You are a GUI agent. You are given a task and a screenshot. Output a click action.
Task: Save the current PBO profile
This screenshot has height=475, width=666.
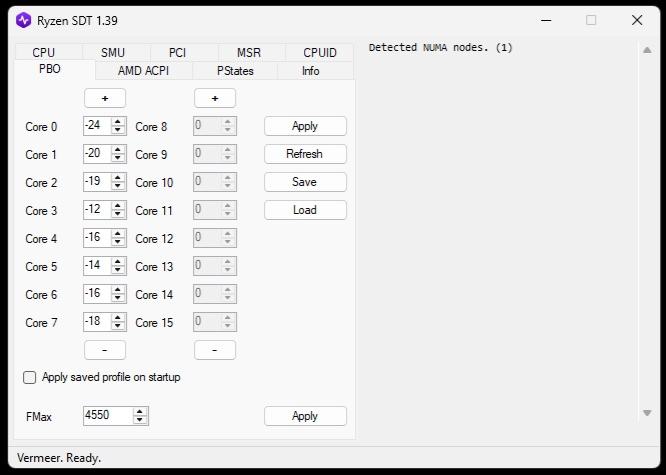tap(305, 182)
